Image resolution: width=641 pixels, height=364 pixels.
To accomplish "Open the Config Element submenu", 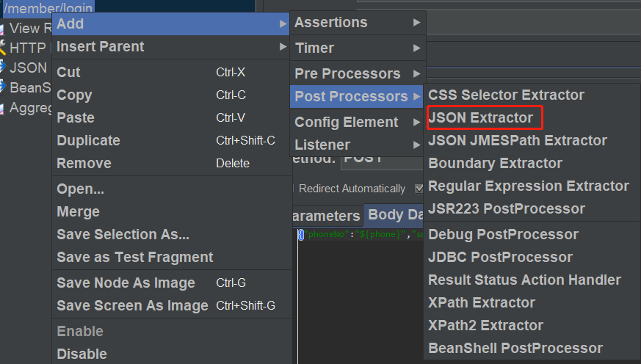I will tap(346, 122).
